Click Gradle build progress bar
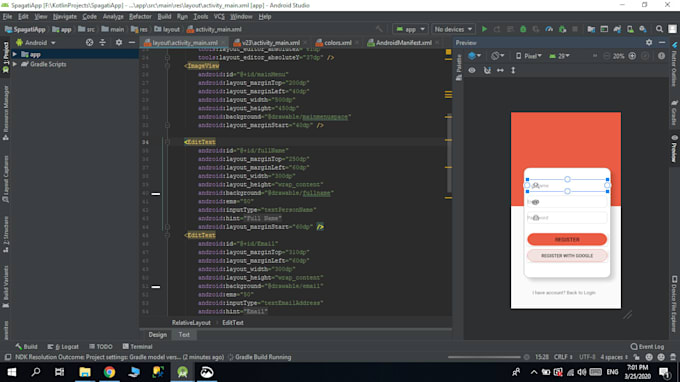Screen dimensions: 680x382 [484, 357]
